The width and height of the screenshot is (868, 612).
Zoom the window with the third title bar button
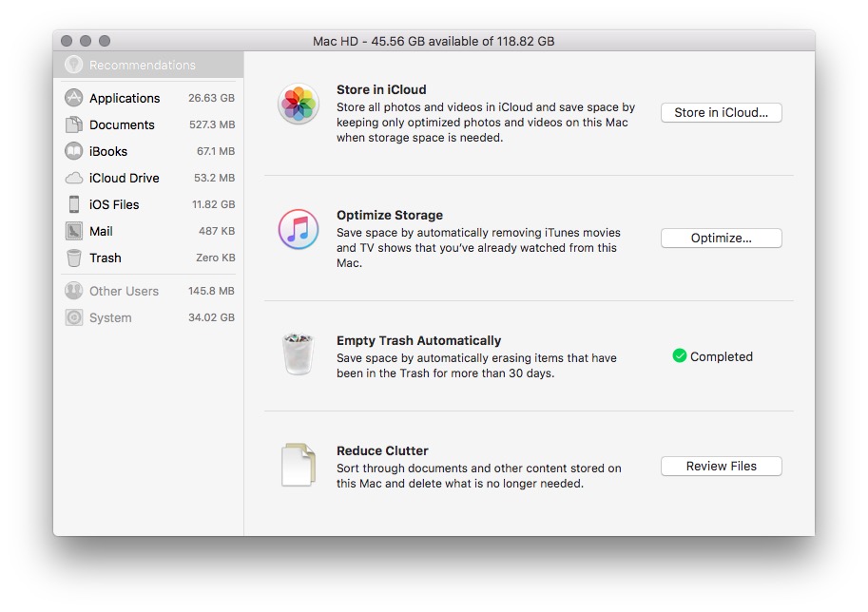[105, 41]
